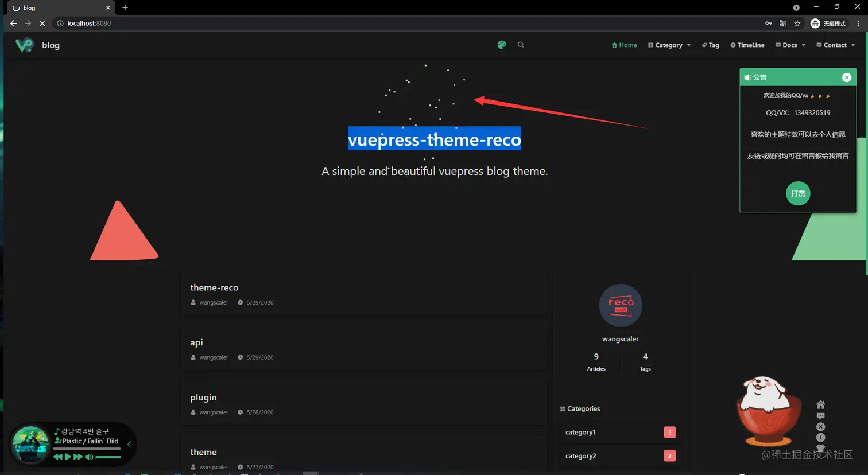Click QQ/VX: 1349320519 text
This screenshot has width=868, height=475.
click(x=798, y=113)
